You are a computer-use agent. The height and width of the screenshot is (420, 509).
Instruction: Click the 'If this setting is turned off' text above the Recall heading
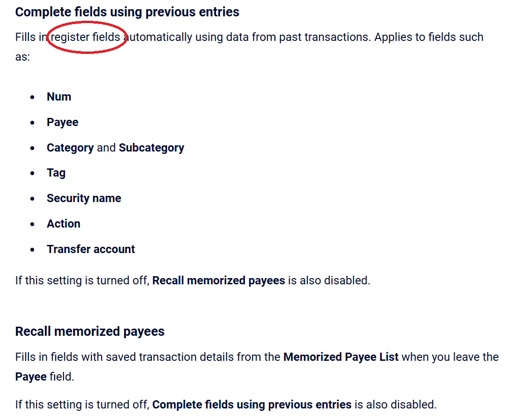tap(82, 280)
